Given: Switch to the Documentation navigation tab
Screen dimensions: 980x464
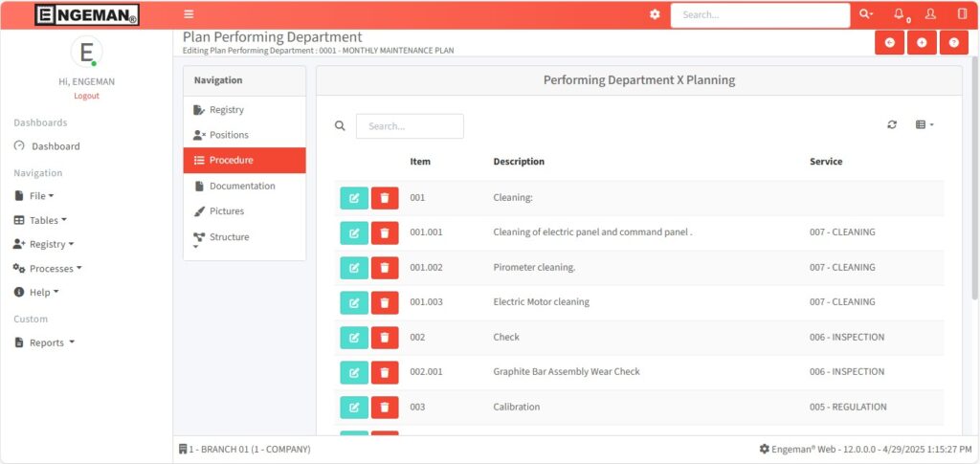Looking at the screenshot, I should (x=242, y=186).
